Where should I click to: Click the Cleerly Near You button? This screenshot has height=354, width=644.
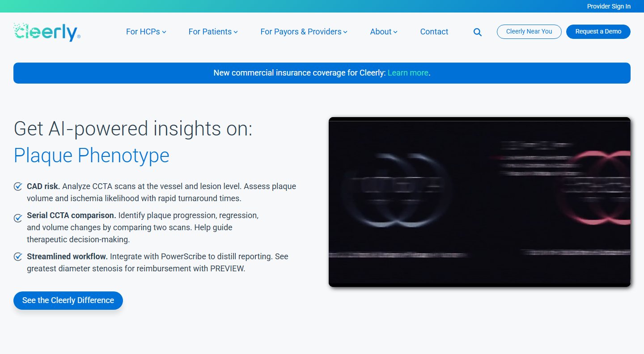(529, 32)
